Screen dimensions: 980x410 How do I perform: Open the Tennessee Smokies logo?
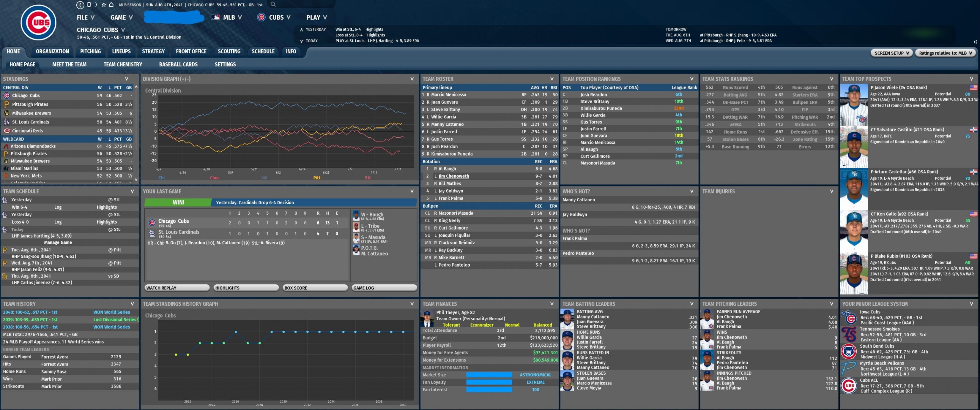coord(849,334)
